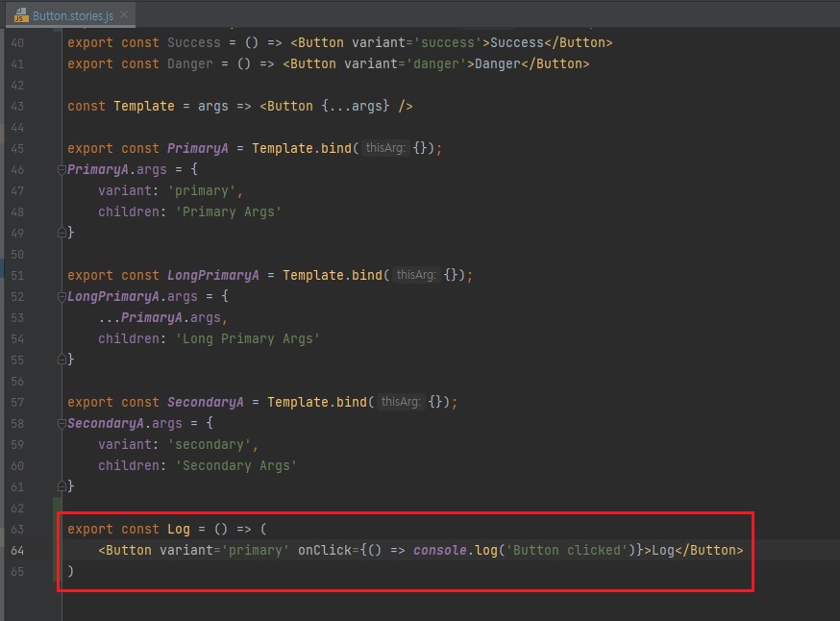Click the fold end marker on line 55
This screenshot has width=840, height=621.
(62, 360)
